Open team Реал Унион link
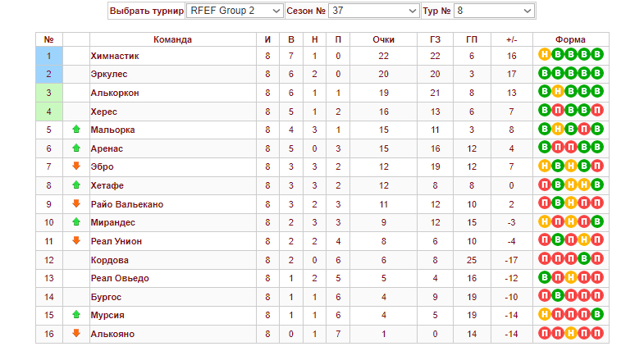This screenshot has width=644, height=351. (x=116, y=241)
